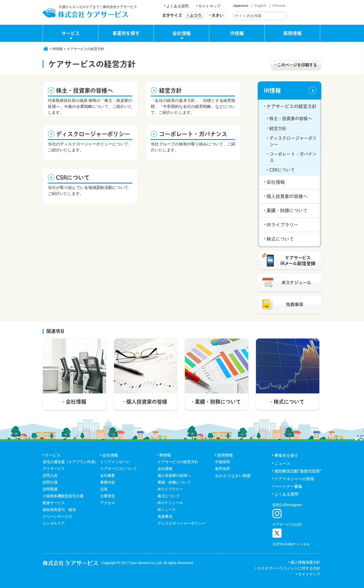Viewport: 364px width, 588px height.
Task: Open 業績・財務について thumbnail with bar charts
Action: 216,374
